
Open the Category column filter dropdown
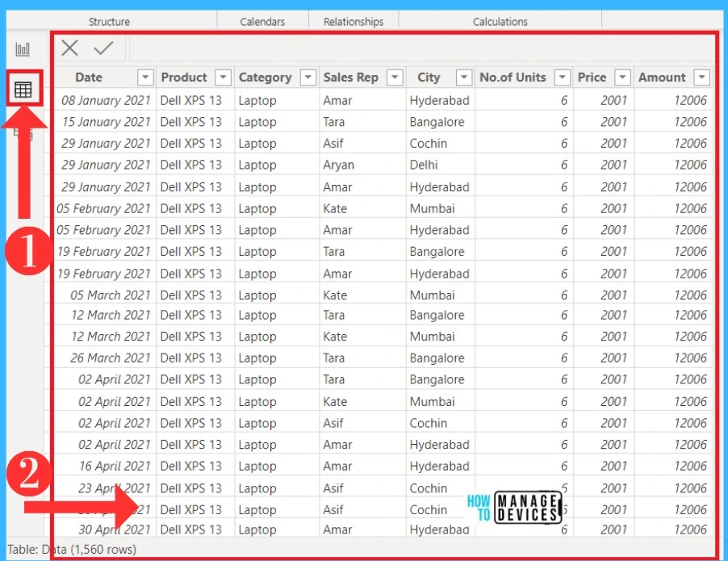point(308,77)
